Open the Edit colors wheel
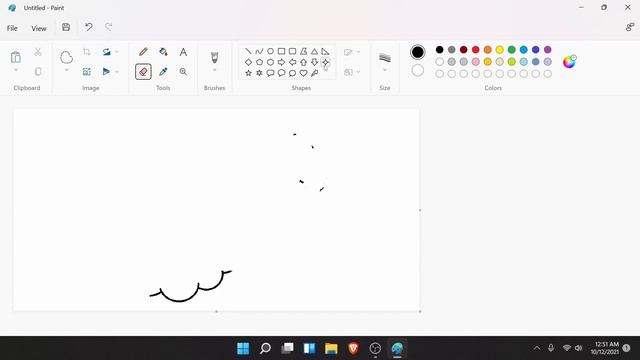 (569, 62)
